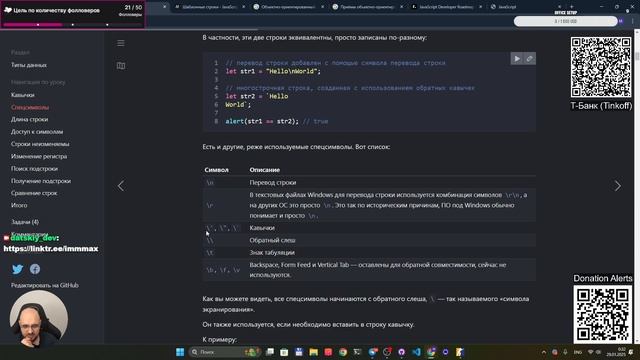Image resolution: width=640 pixels, height=360 pixels.
Task: Open network and volume tray icons
Action: 594,352
